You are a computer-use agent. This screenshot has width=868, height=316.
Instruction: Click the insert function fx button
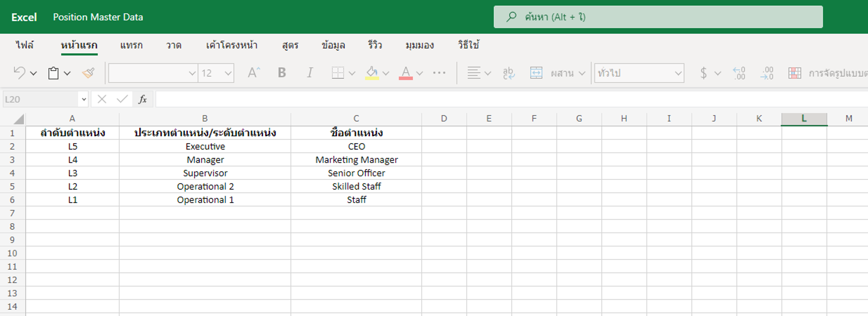[143, 99]
